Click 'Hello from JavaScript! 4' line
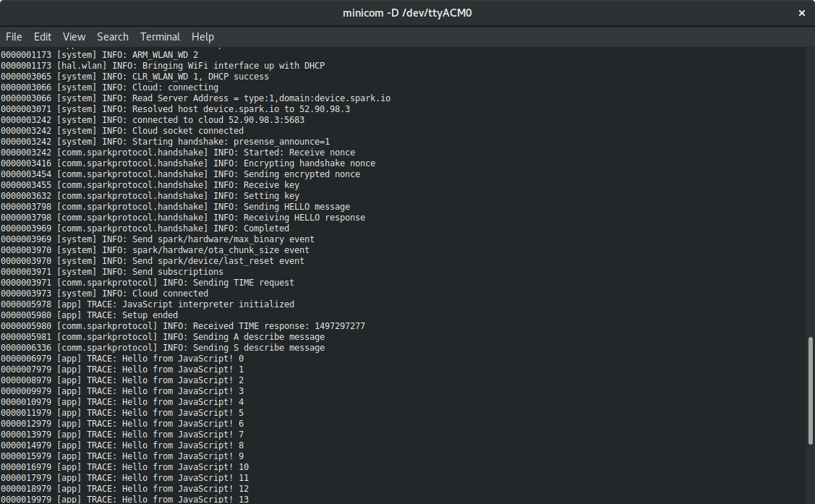 [122, 402]
